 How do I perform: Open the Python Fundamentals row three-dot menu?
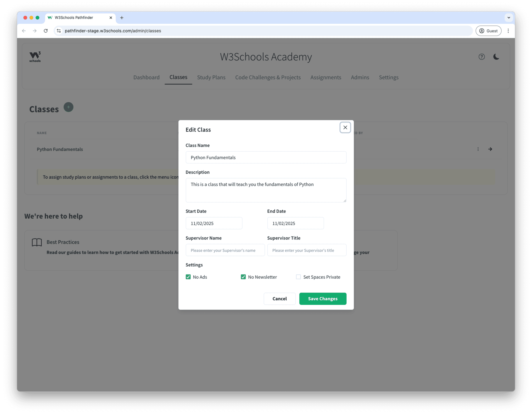click(x=478, y=149)
